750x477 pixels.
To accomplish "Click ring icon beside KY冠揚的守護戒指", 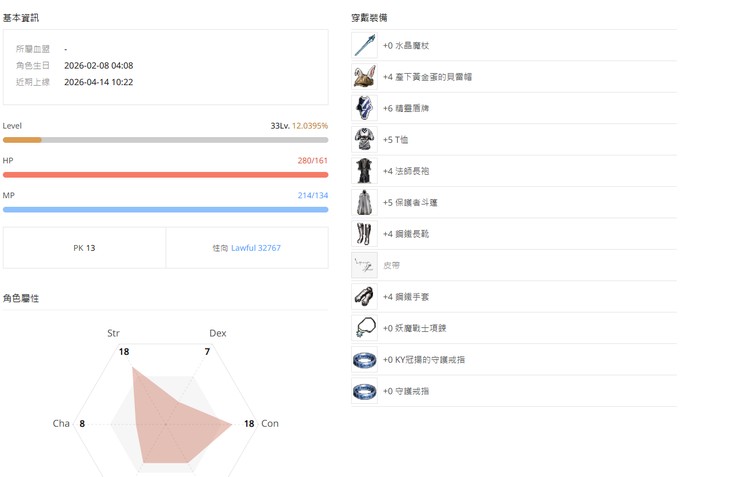I will pos(364,360).
